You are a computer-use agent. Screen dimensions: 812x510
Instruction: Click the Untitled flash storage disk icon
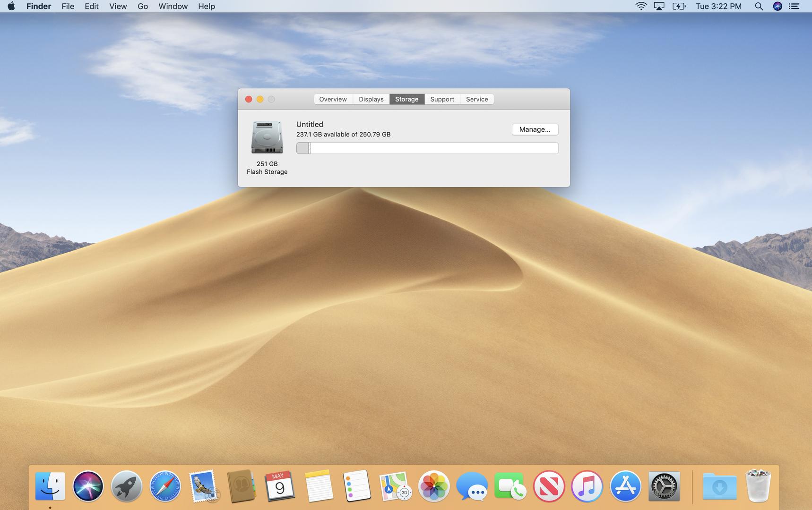pos(267,137)
